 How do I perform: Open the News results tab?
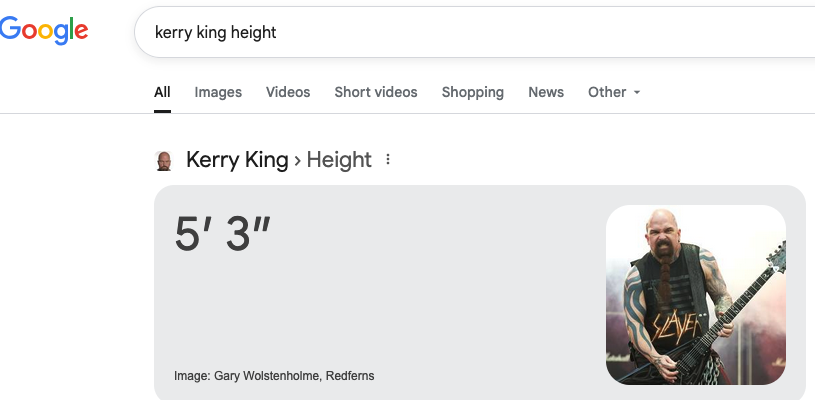(546, 92)
